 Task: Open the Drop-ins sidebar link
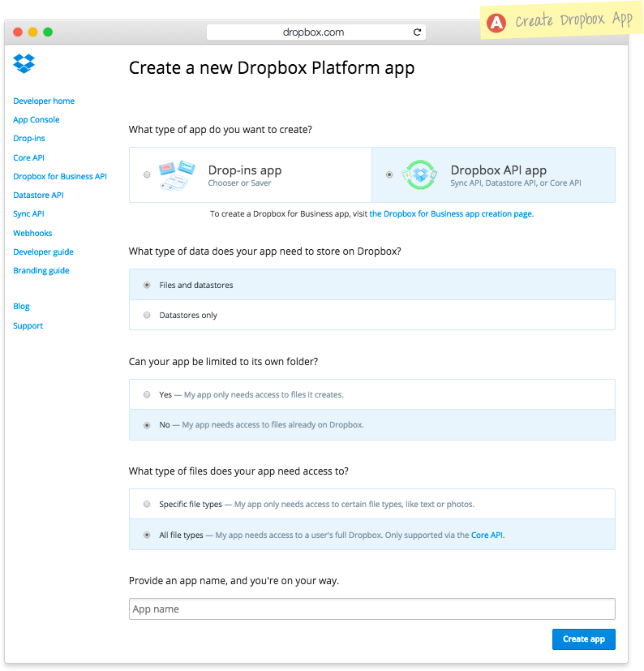pos(29,138)
